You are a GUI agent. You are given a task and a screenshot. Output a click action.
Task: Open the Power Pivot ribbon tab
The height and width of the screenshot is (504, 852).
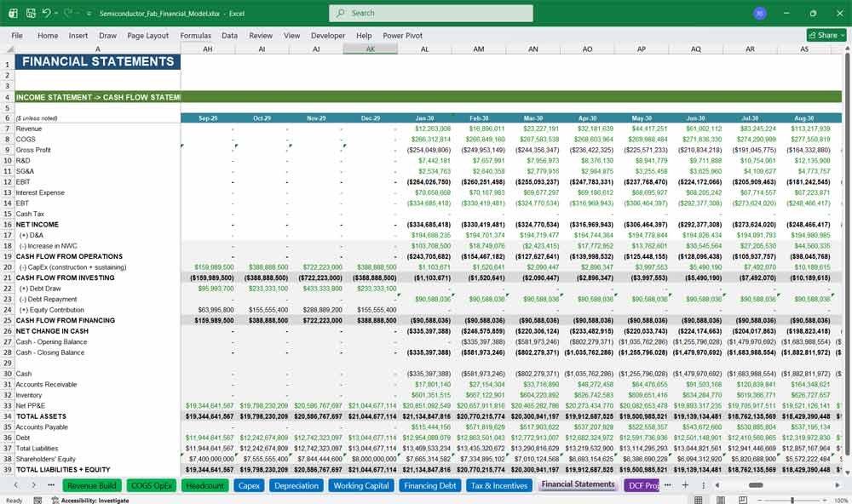(x=403, y=35)
